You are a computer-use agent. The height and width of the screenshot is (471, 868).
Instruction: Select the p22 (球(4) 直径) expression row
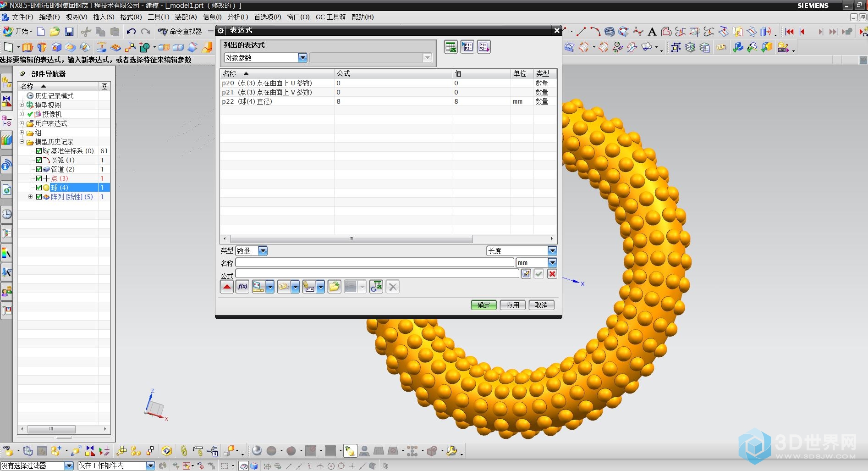[388, 101]
